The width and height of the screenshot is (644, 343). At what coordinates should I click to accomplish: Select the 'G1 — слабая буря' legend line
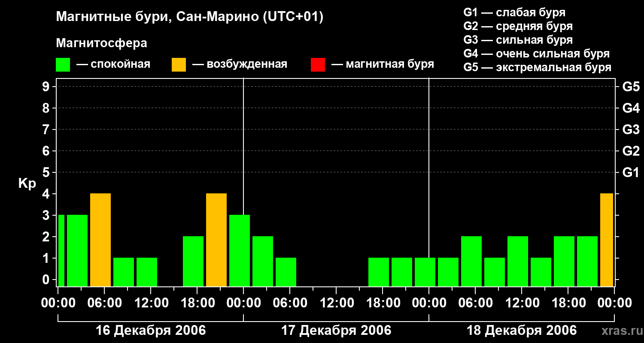pos(514,12)
